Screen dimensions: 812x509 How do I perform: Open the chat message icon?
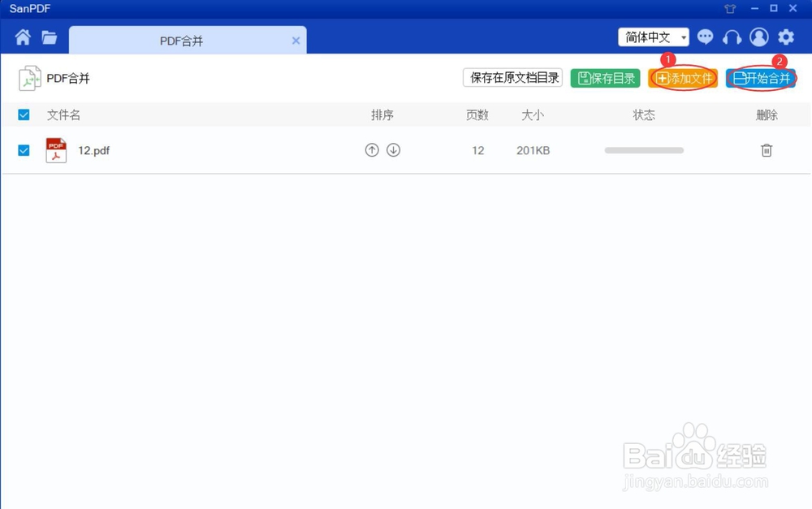pyautogui.click(x=705, y=37)
